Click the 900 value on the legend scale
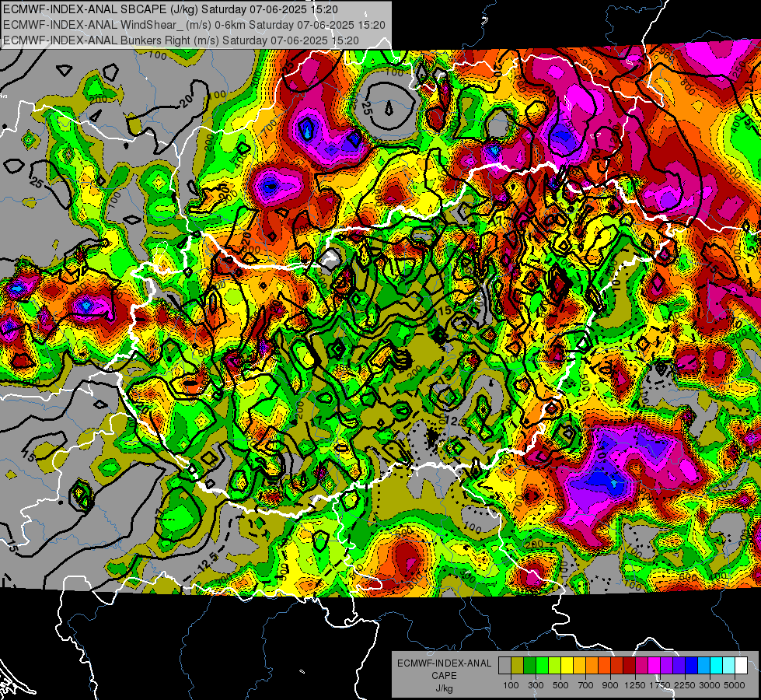 (610, 685)
